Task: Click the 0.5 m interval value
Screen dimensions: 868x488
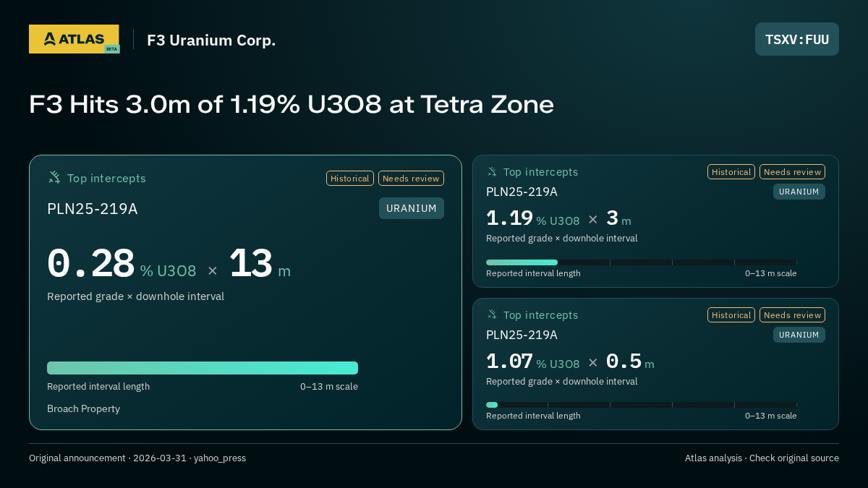Action: click(624, 361)
